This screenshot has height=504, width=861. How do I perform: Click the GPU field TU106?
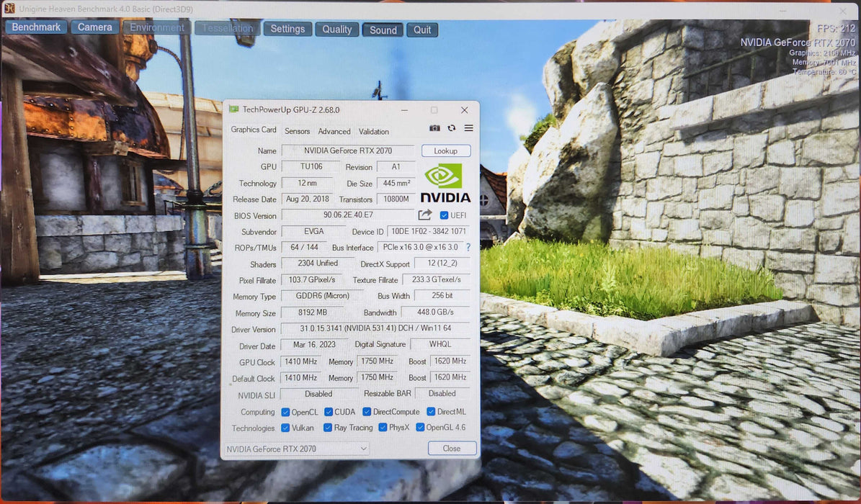pos(311,166)
